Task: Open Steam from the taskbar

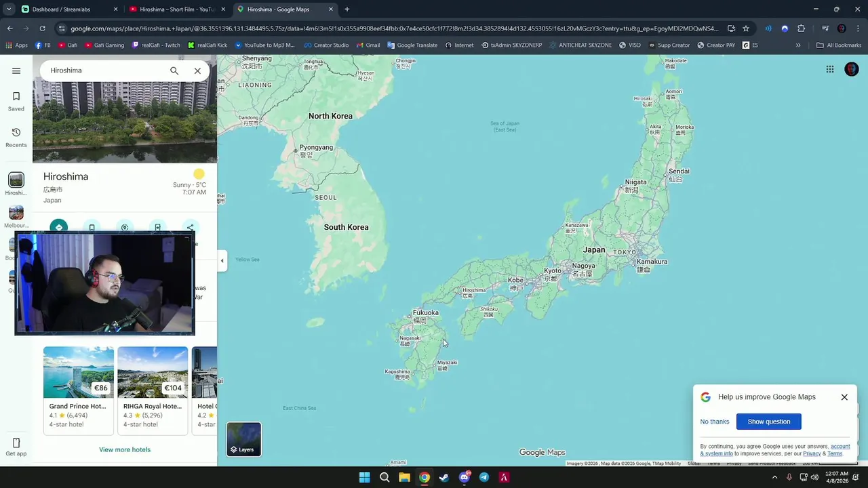Action: pyautogui.click(x=444, y=477)
